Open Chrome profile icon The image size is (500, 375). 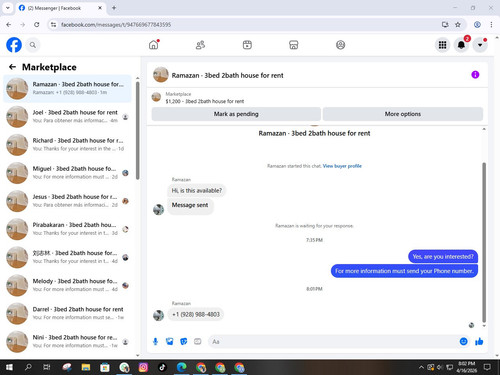[x=477, y=25]
